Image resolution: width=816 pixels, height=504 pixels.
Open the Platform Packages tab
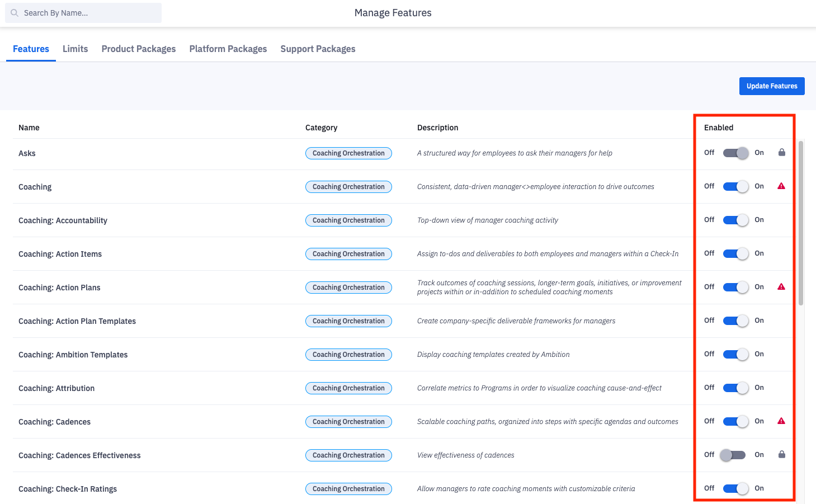click(x=228, y=49)
